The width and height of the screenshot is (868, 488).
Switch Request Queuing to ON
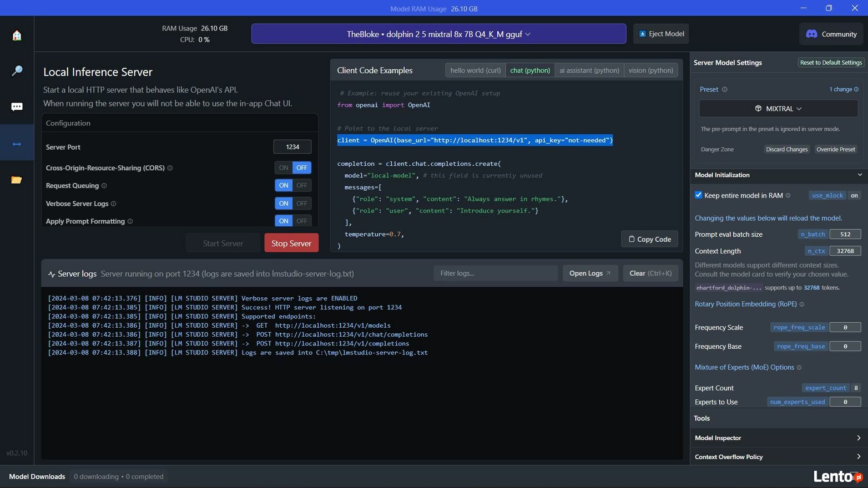click(x=284, y=185)
